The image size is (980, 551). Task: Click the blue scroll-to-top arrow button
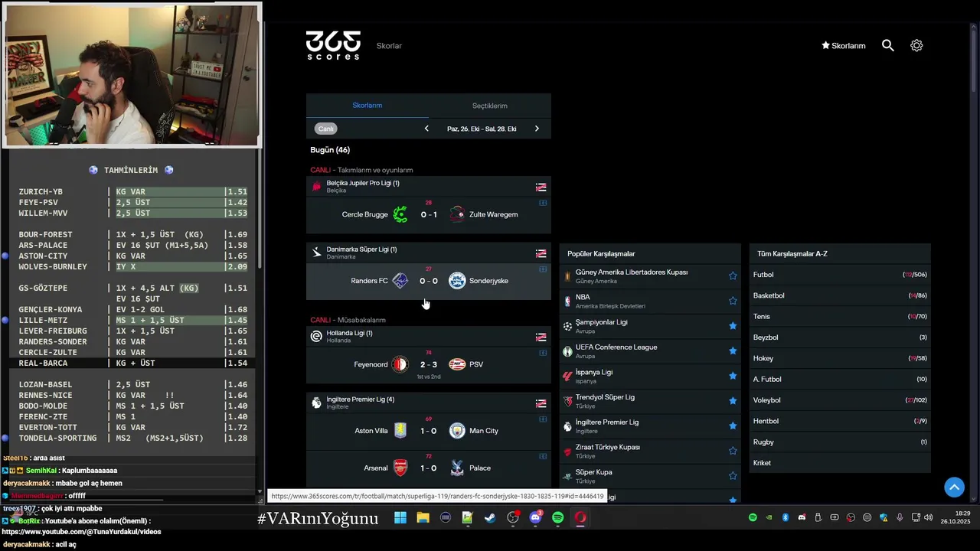954,487
